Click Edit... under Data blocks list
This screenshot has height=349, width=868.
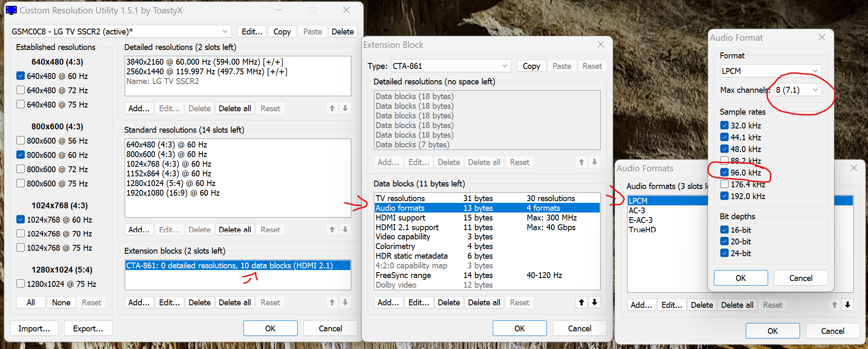point(419,302)
